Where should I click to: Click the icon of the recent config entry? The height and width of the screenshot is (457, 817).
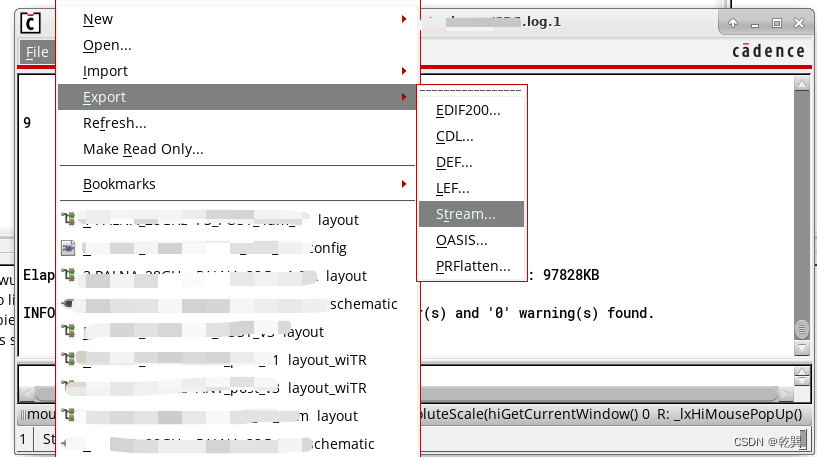coord(68,247)
